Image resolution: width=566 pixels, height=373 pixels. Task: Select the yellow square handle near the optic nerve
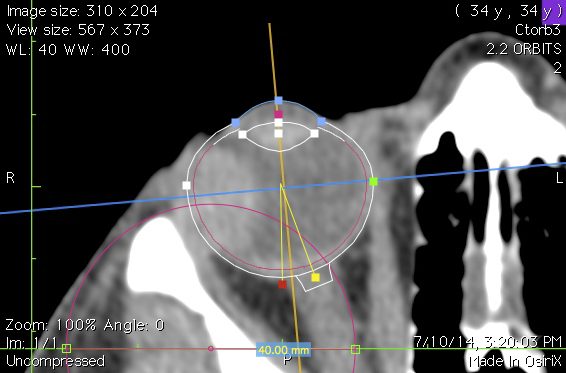(x=315, y=277)
